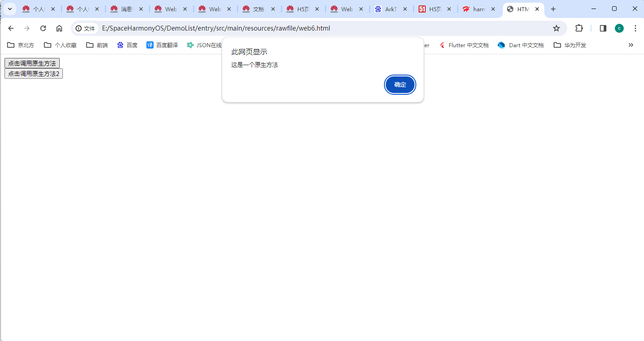Open the 个人收藏 bookmark folder
Image resolution: width=644 pixels, height=341 pixels.
[60, 45]
